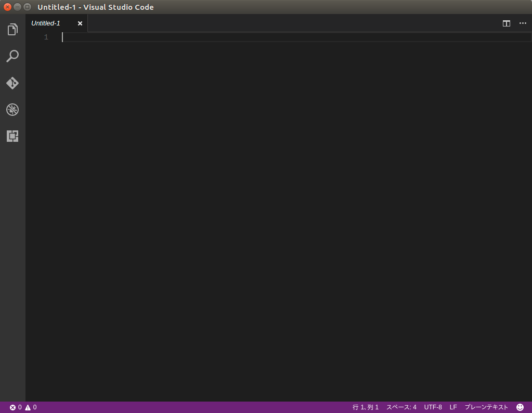Close the Untitled-1 tab
The width and height of the screenshot is (532, 413).
click(80, 23)
